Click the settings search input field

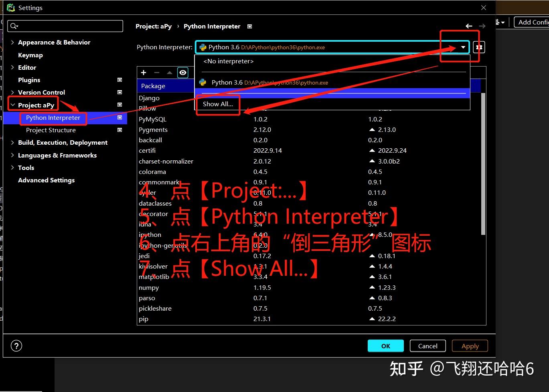pos(65,26)
